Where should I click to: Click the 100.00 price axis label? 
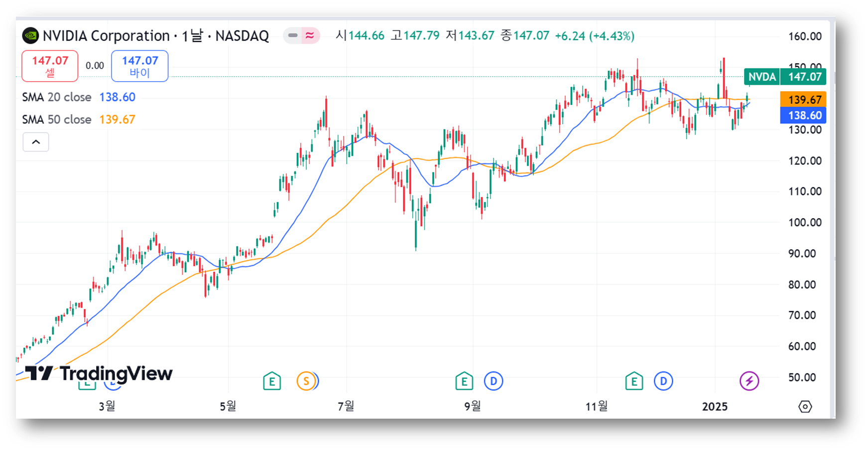pyautogui.click(x=805, y=223)
